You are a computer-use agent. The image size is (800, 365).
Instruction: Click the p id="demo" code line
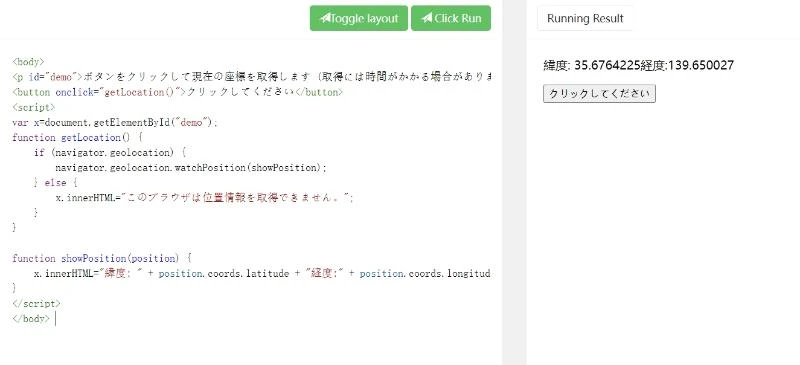[x=252, y=77]
